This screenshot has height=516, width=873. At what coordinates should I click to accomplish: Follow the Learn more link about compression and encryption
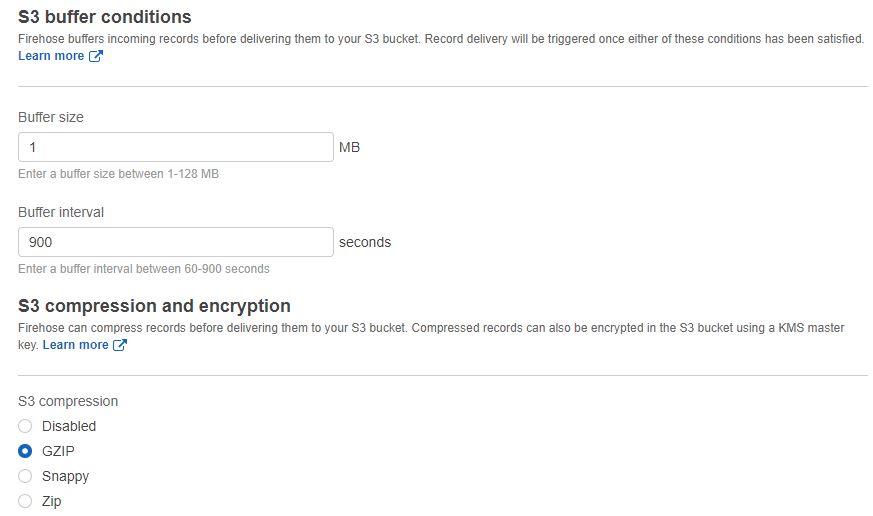pyautogui.click(x=75, y=345)
